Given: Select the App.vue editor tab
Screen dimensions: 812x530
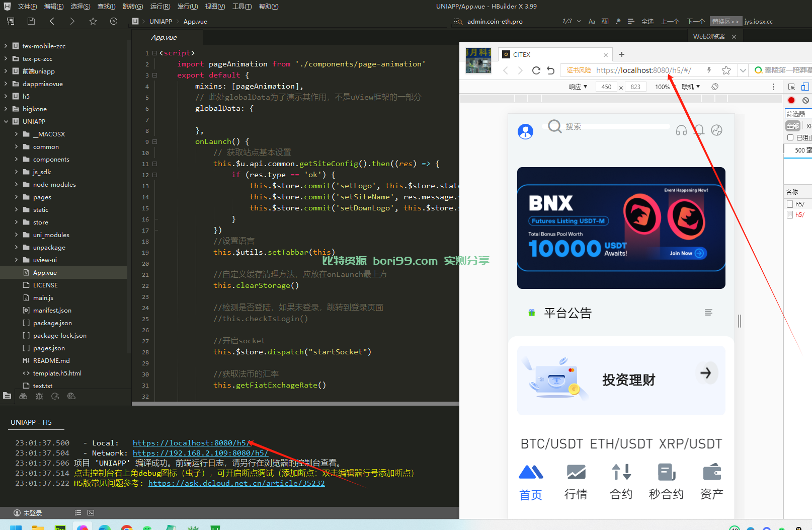Looking at the screenshot, I should [x=164, y=37].
